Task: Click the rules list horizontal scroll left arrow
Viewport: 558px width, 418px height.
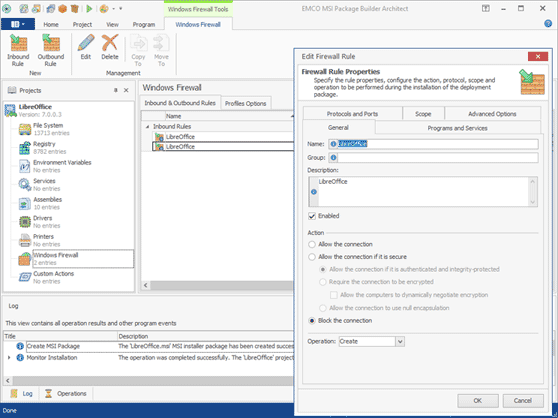Action: 146,285
